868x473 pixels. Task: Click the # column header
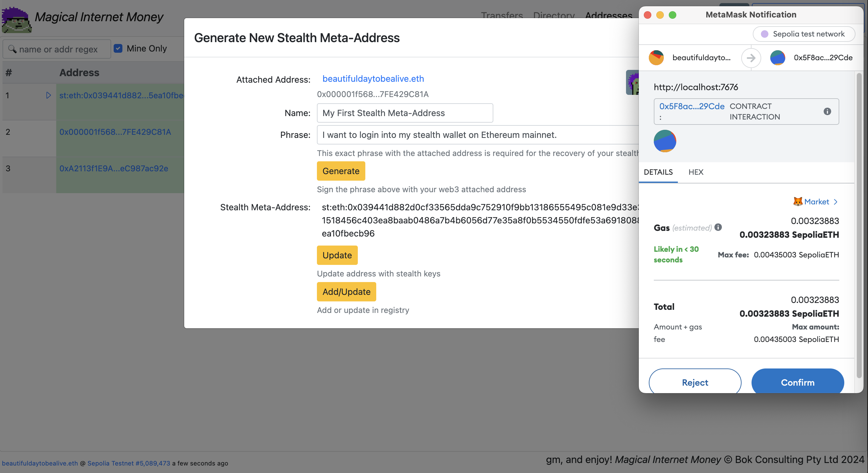point(9,72)
